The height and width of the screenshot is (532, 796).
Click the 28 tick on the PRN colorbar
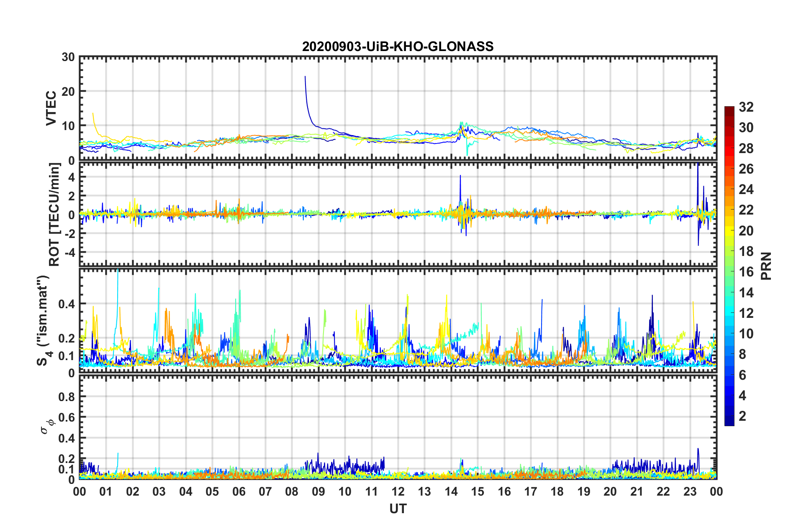[746, 148]
